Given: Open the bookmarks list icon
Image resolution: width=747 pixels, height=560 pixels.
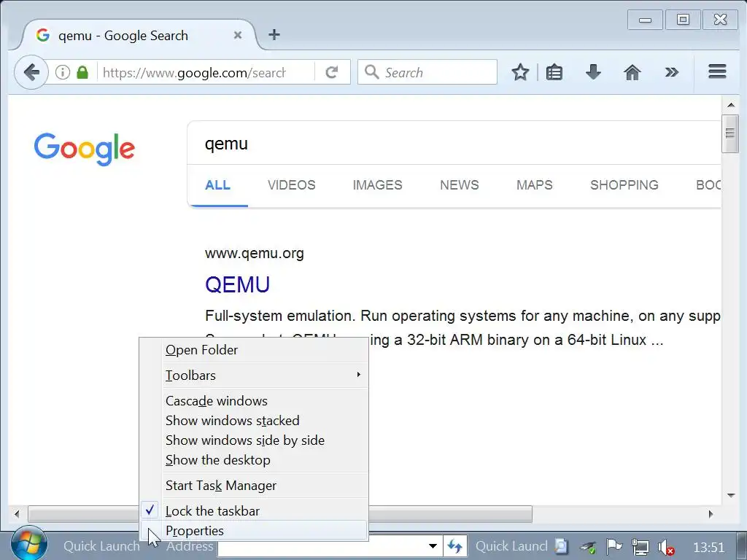Looking at the screenshot, I should [554, 72].
